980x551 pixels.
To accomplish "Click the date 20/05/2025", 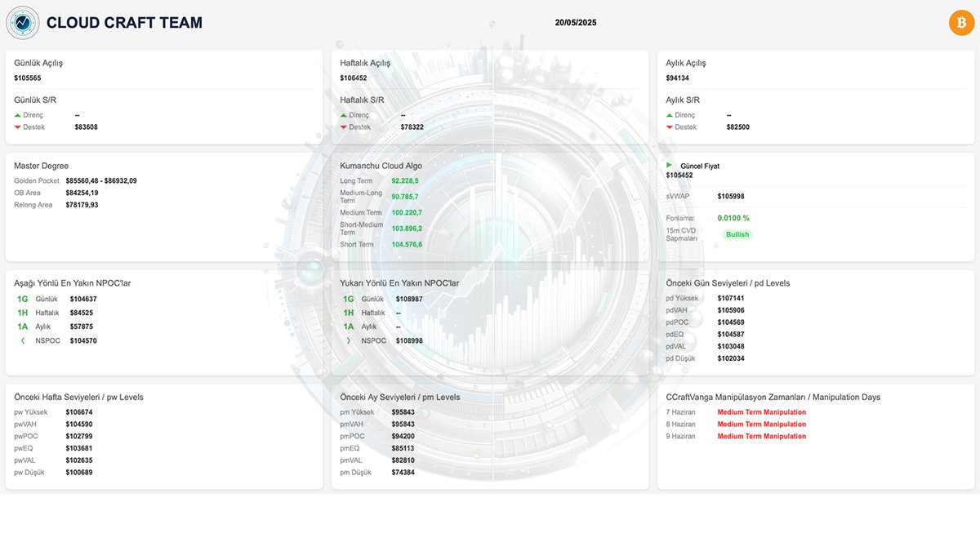I will coord(576,23).
